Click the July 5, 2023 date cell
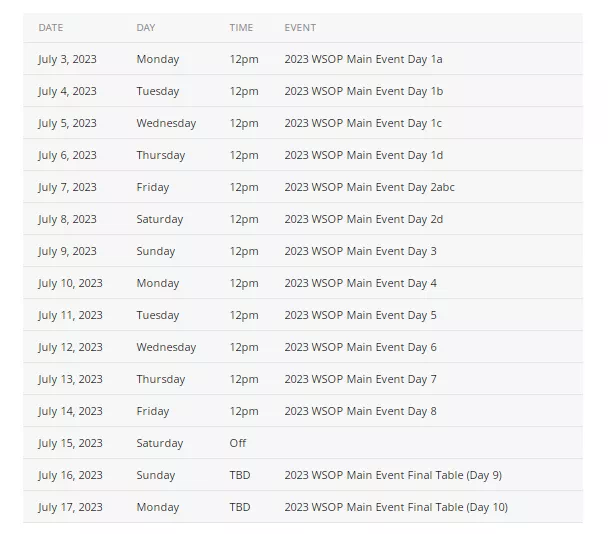The image size is (608, 534). click(x=67, y=123)
